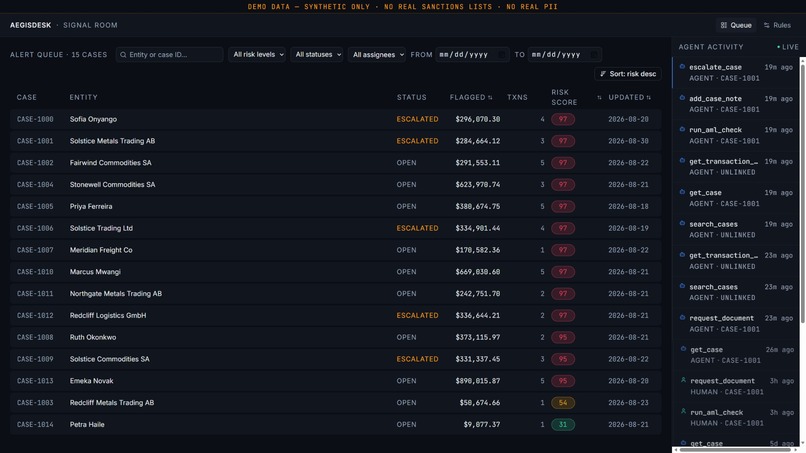Sort by the UPDATED column arrows
The height and width of the screenshot is (453, 806).
[x=649, y=98]
